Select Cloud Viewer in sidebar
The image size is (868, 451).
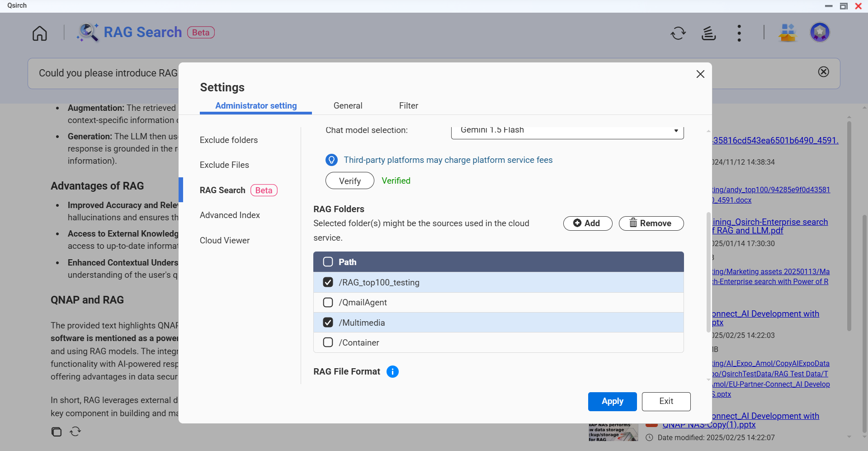coord(225,241)
